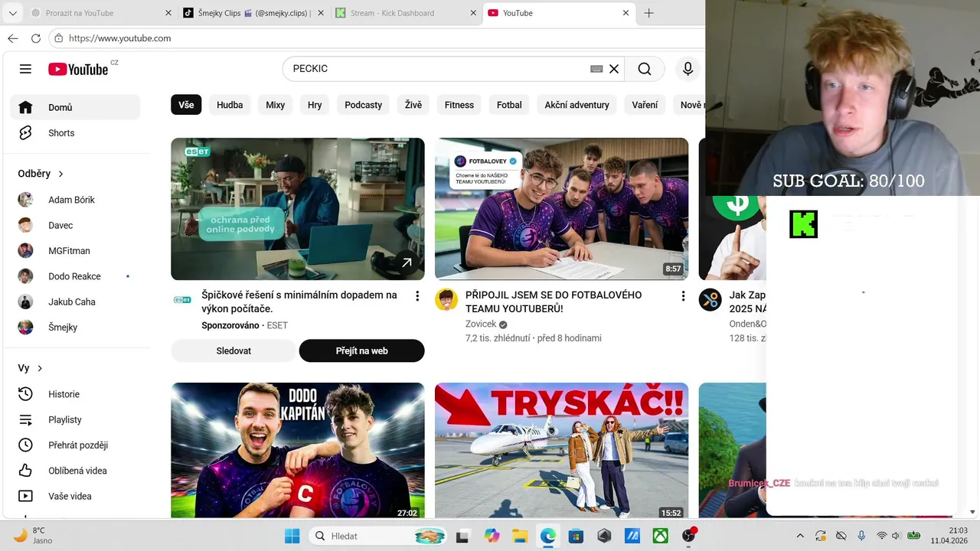Select the Vše filter chip
Screen dimensions: 980x551
(x=186, y=105)
